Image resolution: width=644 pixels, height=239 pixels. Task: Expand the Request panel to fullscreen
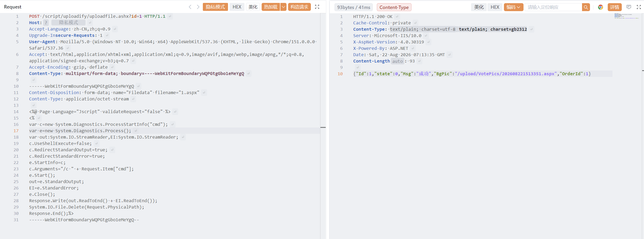pyautogui.click(x=317, y=7)
